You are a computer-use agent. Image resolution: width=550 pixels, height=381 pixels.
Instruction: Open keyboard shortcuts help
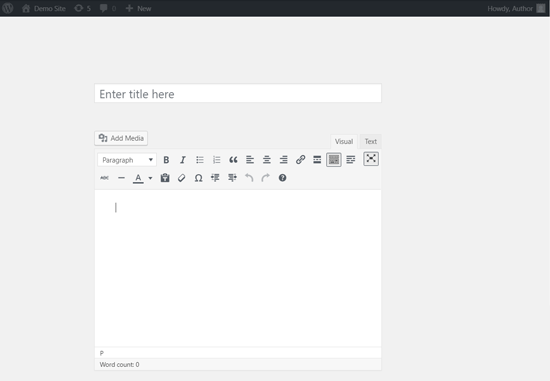pyautogui.click(x=282, y=178)
